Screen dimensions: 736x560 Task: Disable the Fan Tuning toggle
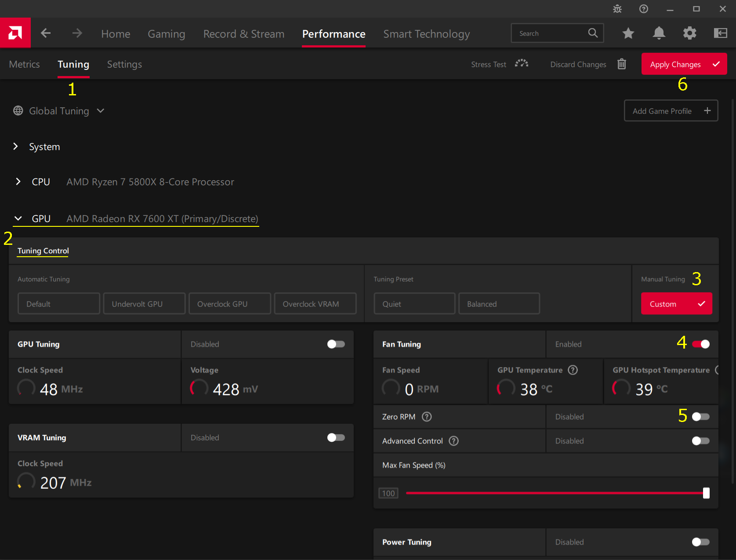click(701, 344)
